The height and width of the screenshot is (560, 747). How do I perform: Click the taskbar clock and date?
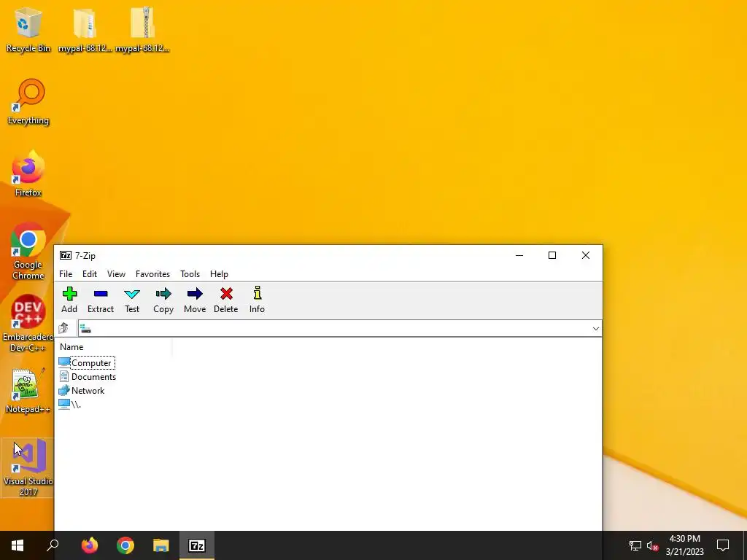[684, 545]
